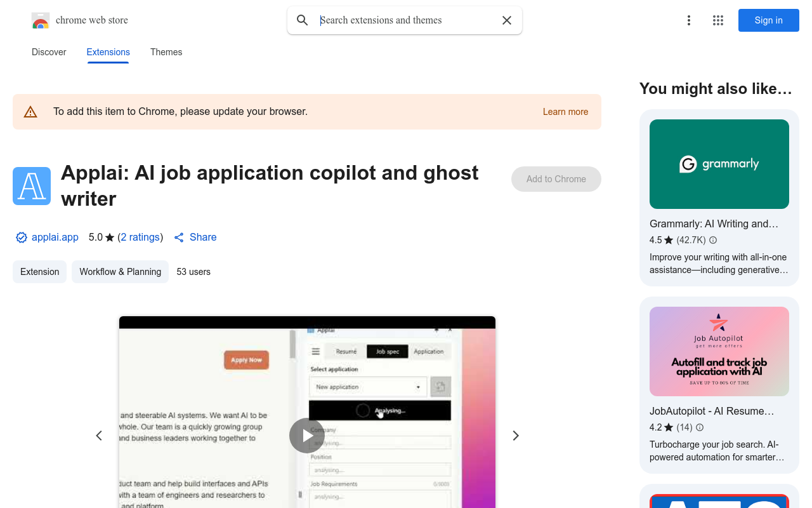Open the JobAutopilot card image
The width and height of the screenshot is (812, 508).
(x=719, y=351)
